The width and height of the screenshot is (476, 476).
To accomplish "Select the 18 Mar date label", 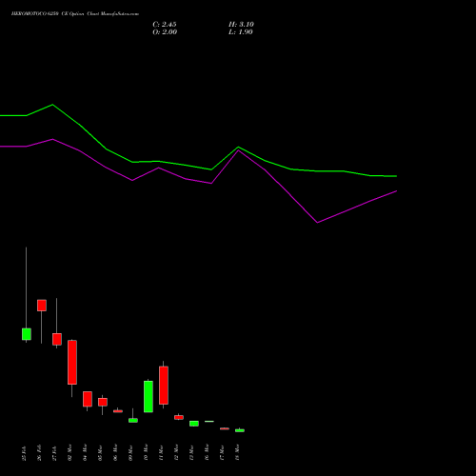I will click(x=238, y=452).
